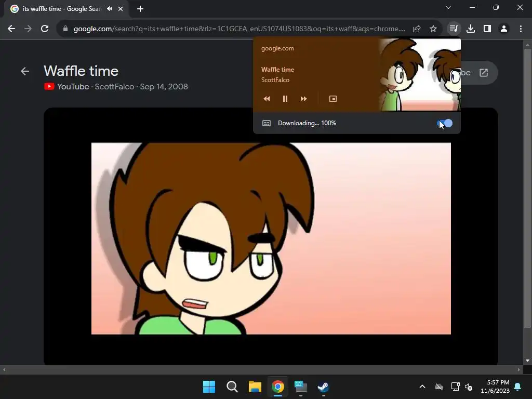Image resolution: width=532 pixels, height=399 pixels.
Task: Click the horizontal page scrollbar
Action: (x=261, y=369)
